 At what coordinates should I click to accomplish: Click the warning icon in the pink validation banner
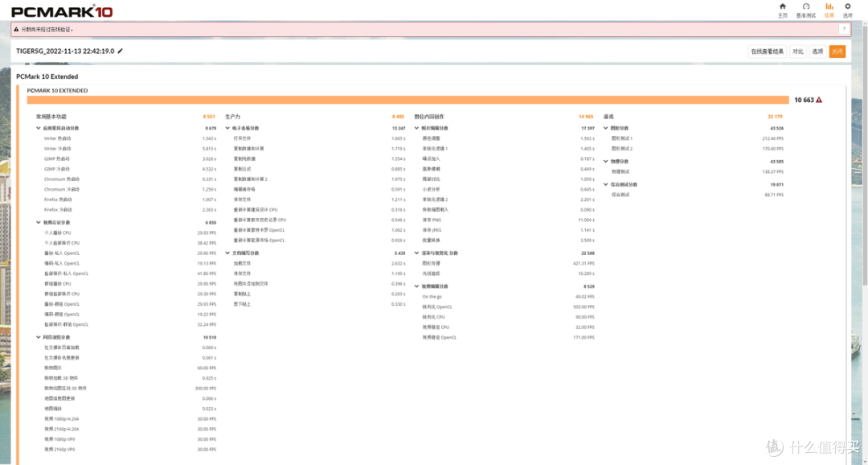click(x=16, y=29)
